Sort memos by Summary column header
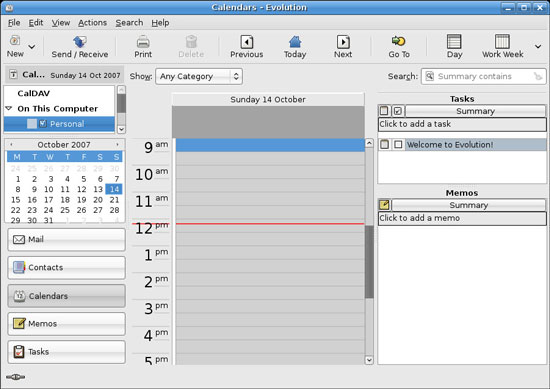Screen dimensions: 550x389 coord(469,205)
